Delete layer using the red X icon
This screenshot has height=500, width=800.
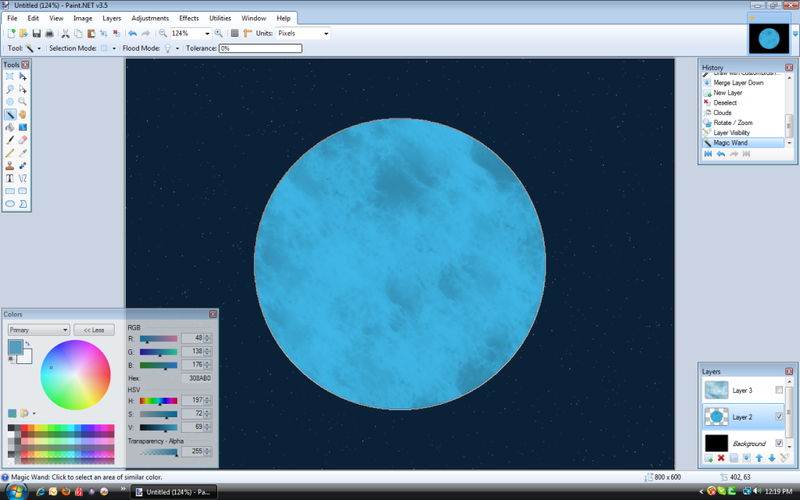click(720, 458)
